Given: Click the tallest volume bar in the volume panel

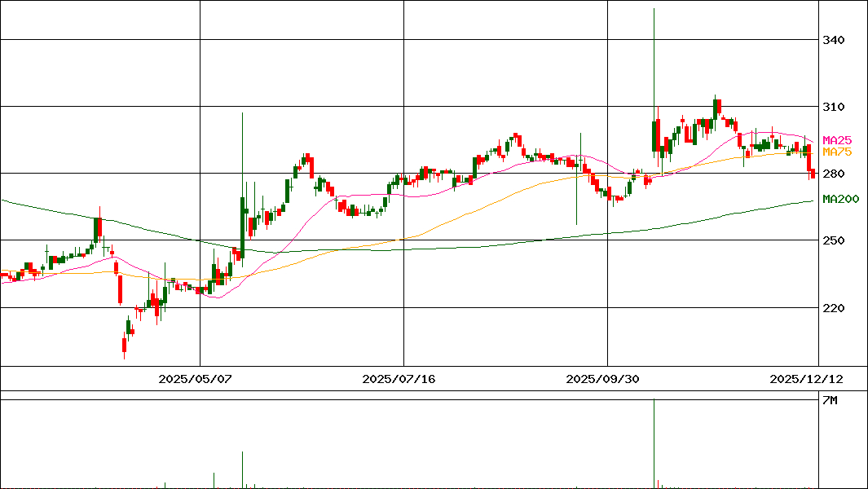Looking at the screenshot, I should click(654, 444).
